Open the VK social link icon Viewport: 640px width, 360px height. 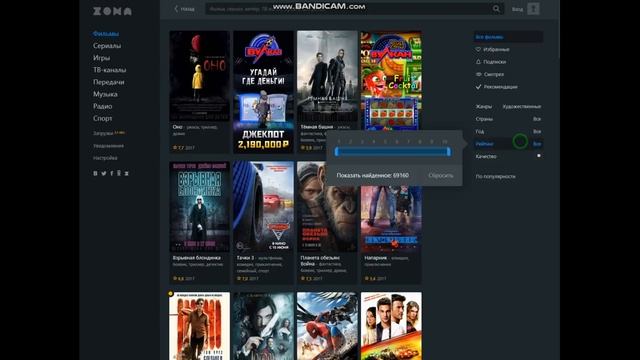click(96, 173)
